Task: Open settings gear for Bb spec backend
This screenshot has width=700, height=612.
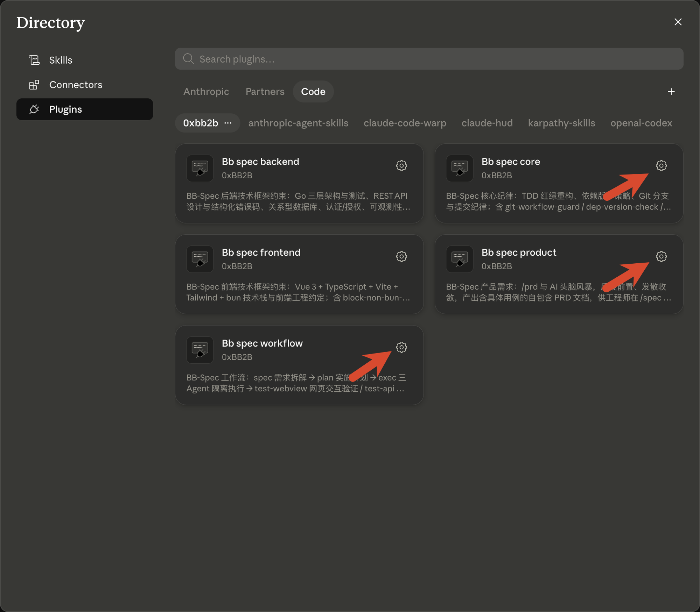Action: (401, 165)
